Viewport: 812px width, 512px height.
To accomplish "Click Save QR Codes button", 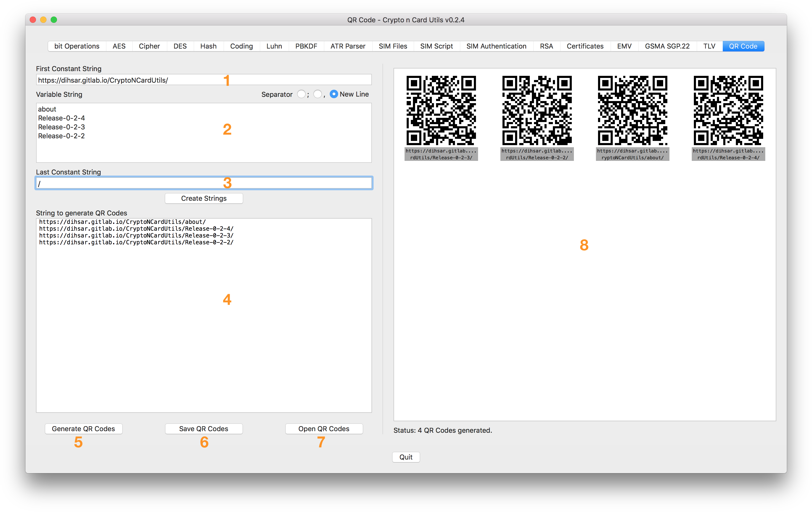I will [x=204, y=428].
